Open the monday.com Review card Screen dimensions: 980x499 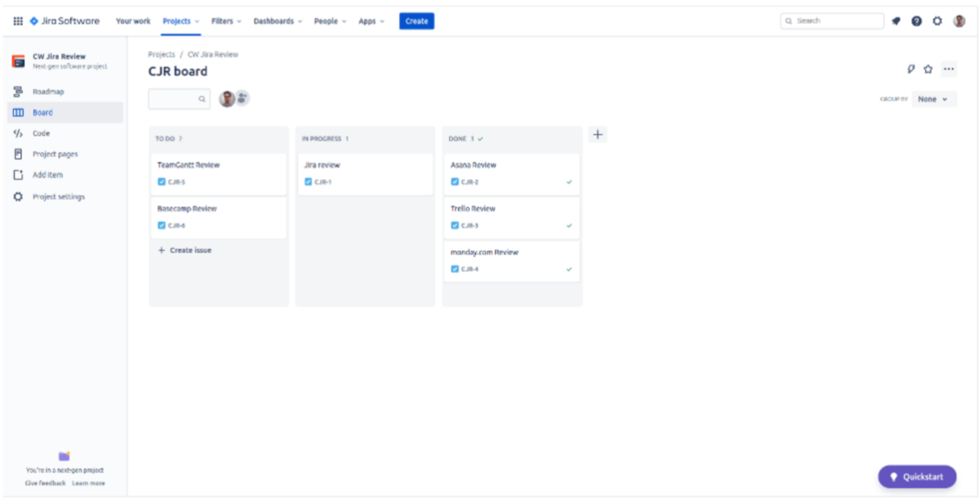pyautogui.click(x=512, y=261)
